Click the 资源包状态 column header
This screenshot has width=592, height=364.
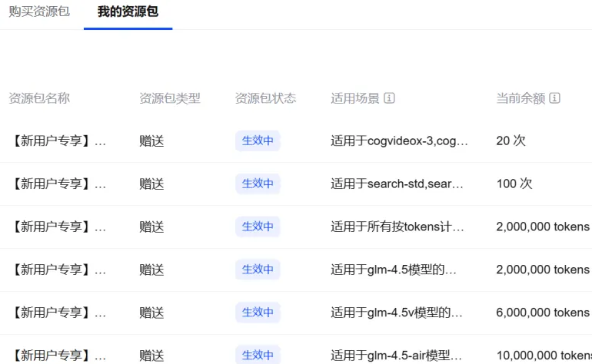tap(265, 98)
